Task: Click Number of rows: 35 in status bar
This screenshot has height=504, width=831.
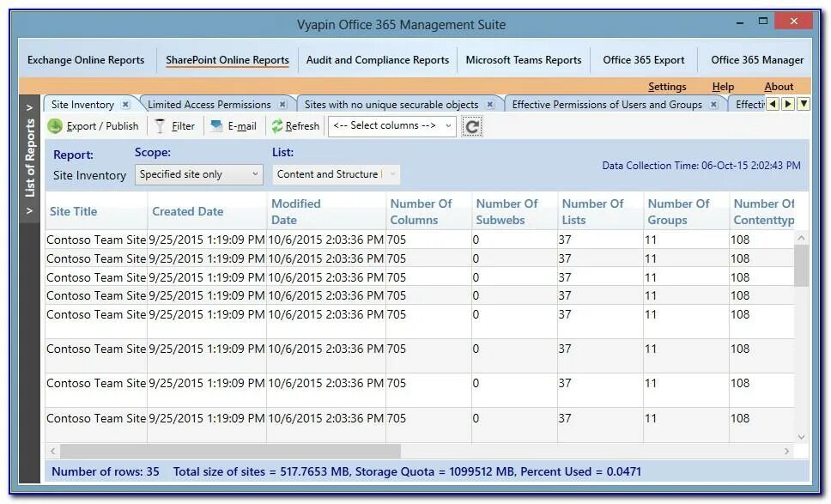Action: pyautogui.click(x=106, y=471)
